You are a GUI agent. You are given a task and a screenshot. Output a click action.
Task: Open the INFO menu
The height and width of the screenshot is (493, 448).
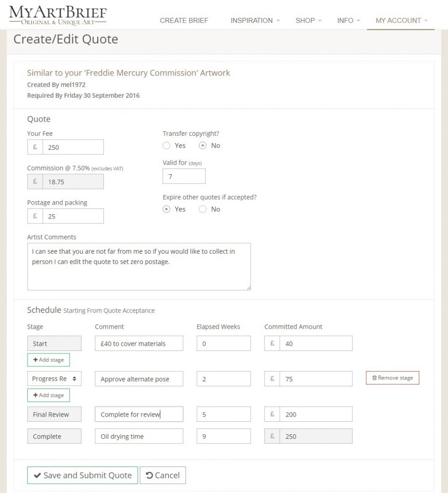345,21
